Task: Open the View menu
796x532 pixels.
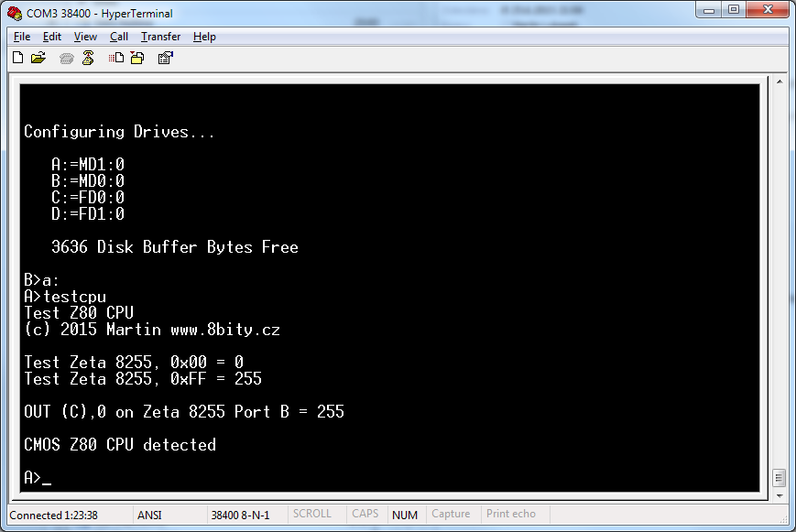Action: click(x=85, y=37)
